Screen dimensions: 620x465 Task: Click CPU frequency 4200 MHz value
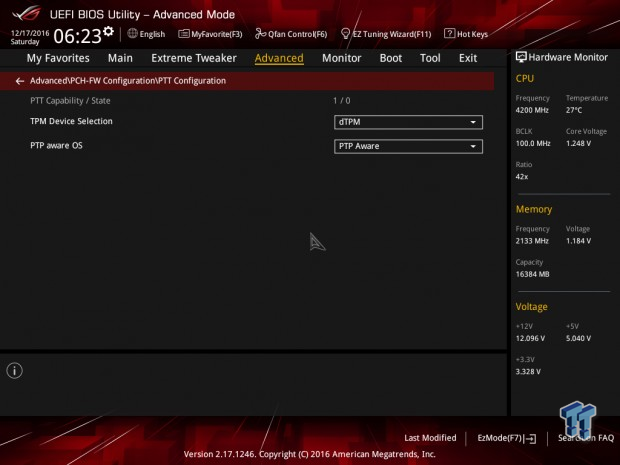tap(532, 110)
